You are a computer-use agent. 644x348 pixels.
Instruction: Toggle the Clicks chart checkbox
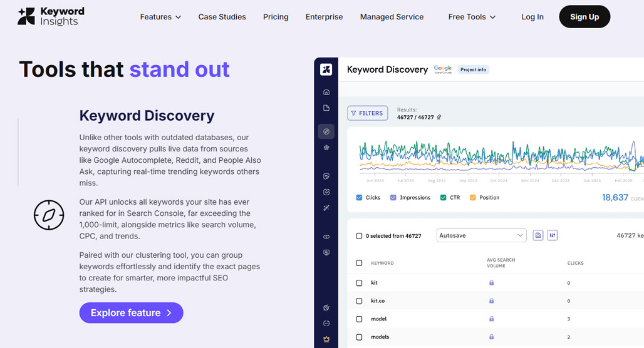tap(359, 197)
